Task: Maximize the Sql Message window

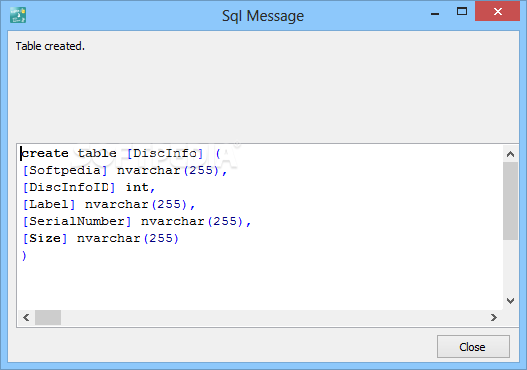Action: point(462,12)
